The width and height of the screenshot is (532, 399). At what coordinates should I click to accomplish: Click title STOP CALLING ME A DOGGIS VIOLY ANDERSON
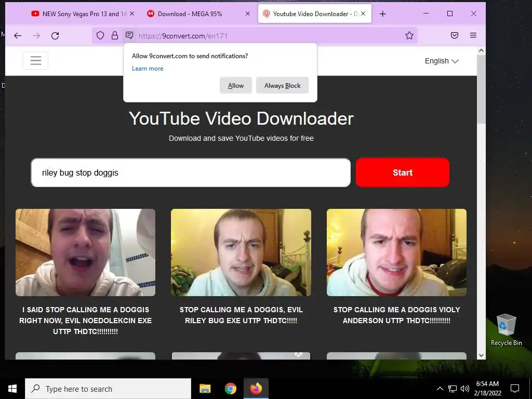tap(396, 315)
